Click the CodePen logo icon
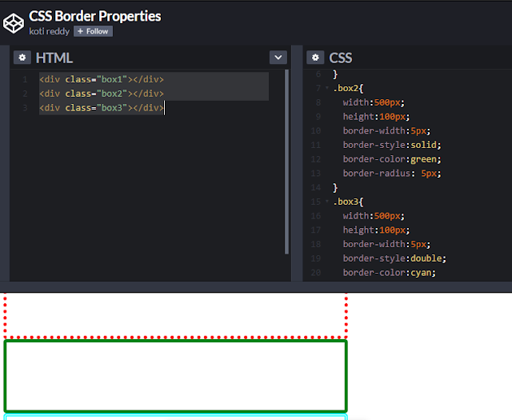512x420 pixels. (14, 23)
